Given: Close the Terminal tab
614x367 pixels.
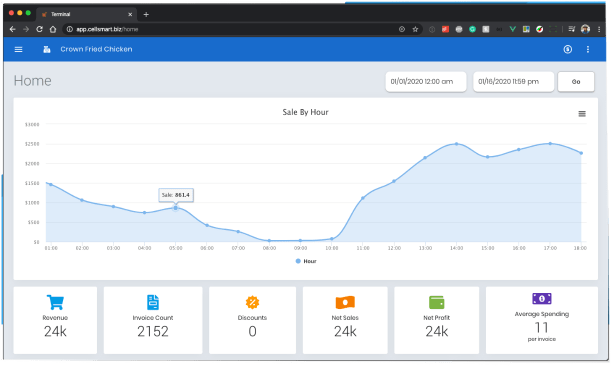Looking at the screenshot, I should (x=130, y=14).
